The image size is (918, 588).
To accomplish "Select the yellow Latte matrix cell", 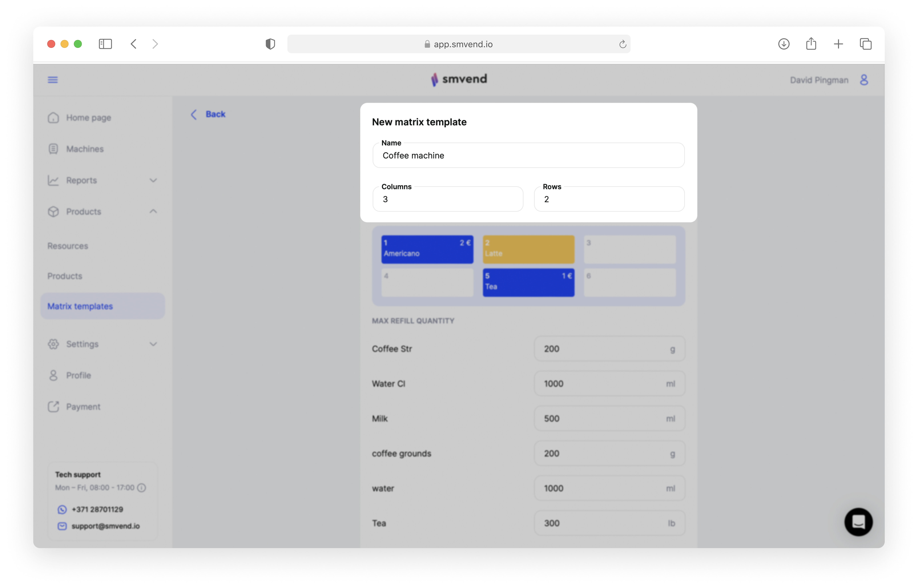I will pyautogui.click(x=528, y=249).
